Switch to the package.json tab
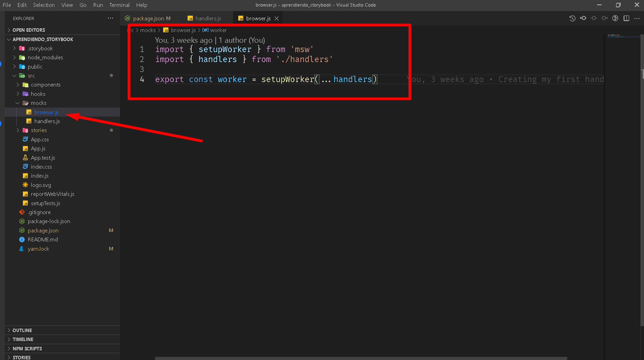 pyautogui.click(x=148, y=19)
